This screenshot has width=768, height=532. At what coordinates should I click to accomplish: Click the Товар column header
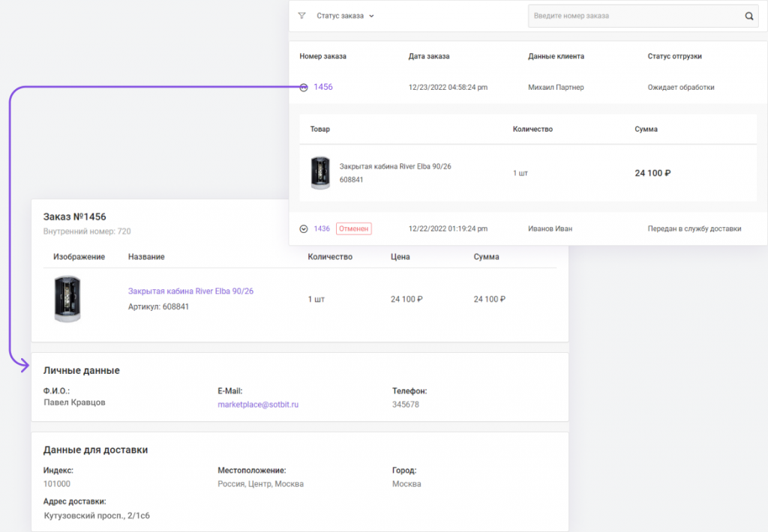[x=319, y=129]
